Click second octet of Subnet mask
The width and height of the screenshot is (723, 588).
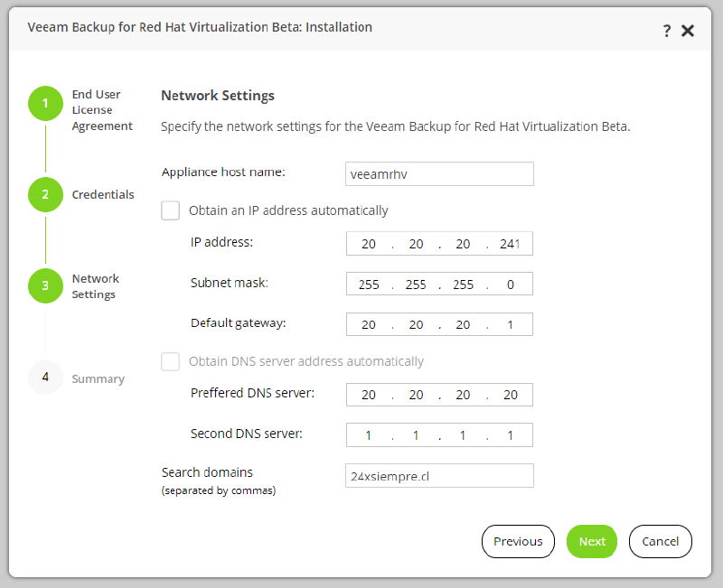coord(416,285)
